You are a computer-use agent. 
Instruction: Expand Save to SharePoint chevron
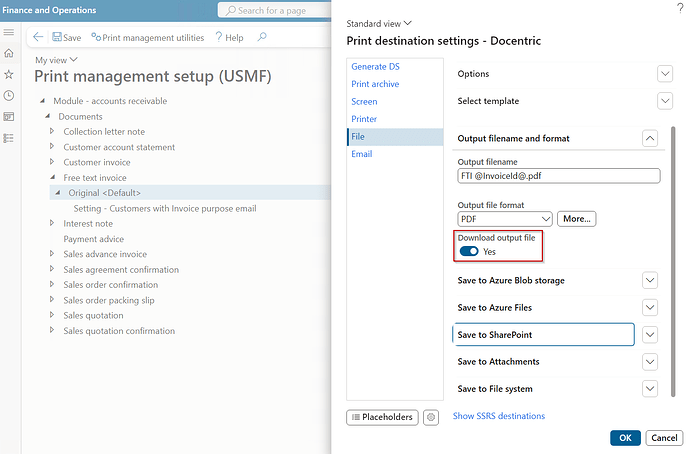(x=650, y=334)
